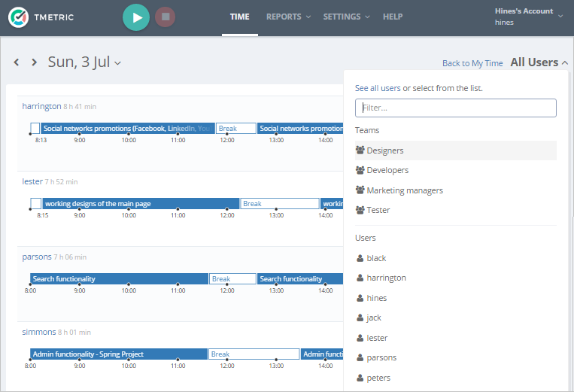The image size is (574, 392).
Task: Click the Back to My Time link
Action: tap(472, 63)
